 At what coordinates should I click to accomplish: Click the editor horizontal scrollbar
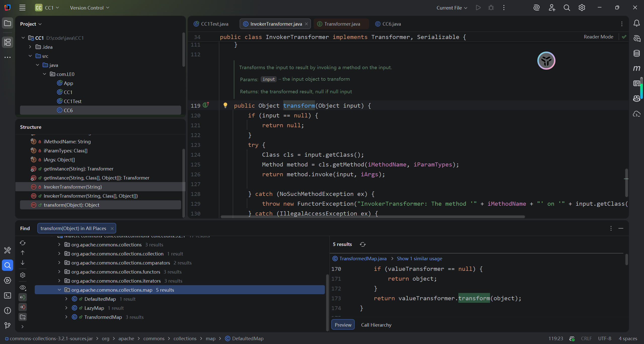(372, 217)
